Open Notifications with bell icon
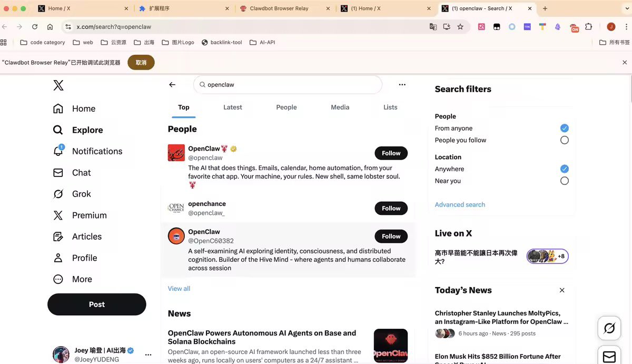Image resolution: width=632 pixels, height=364 pixels. tap(88, 151)
